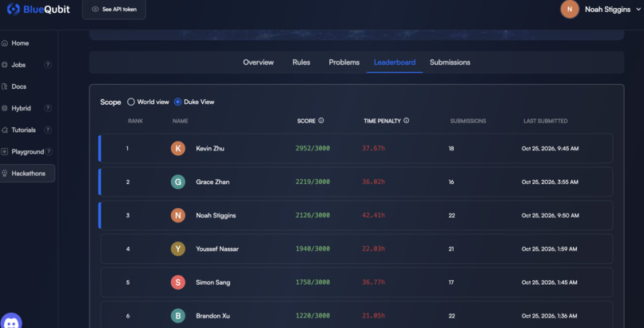Click the score 1940/3000

point(312,249)
